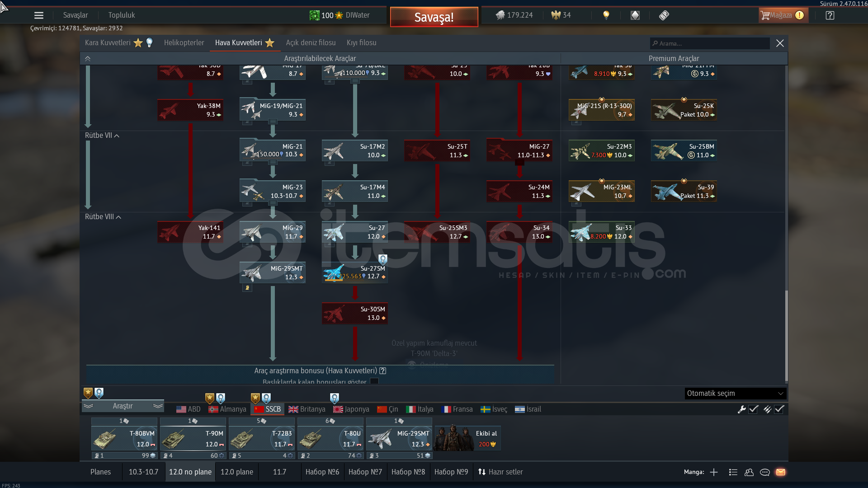868x488 pixels.
Task: Click the lightbulb icon beside Kara Kuvvetleri
Action: [x=149, y=42]
